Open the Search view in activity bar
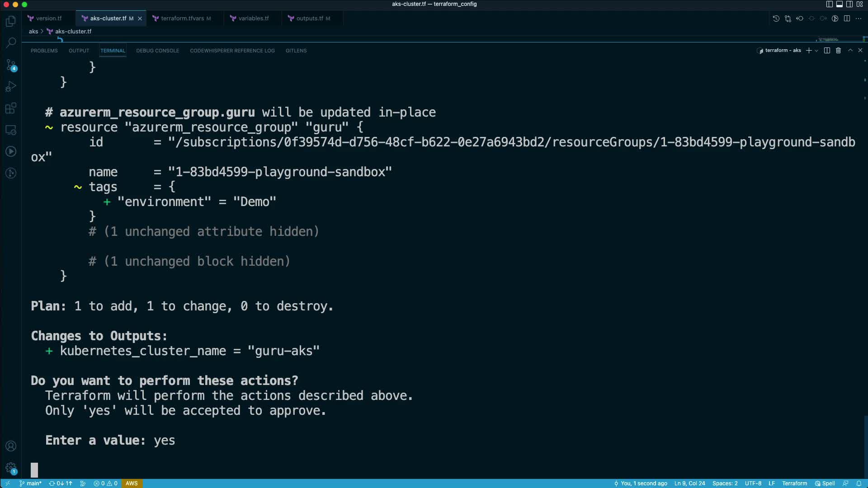Screen dimensions: 868x488 coord(11,43)
